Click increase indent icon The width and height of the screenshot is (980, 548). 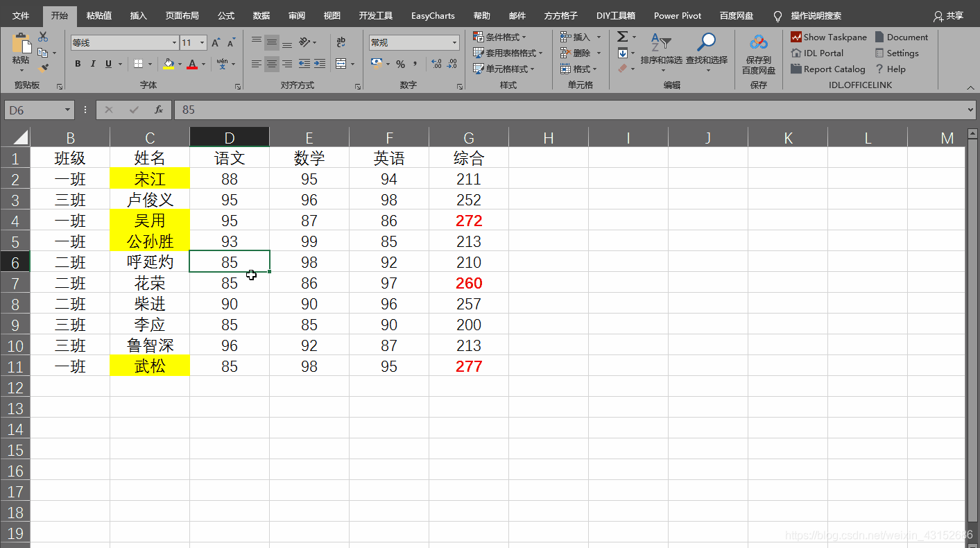[320, 64]
